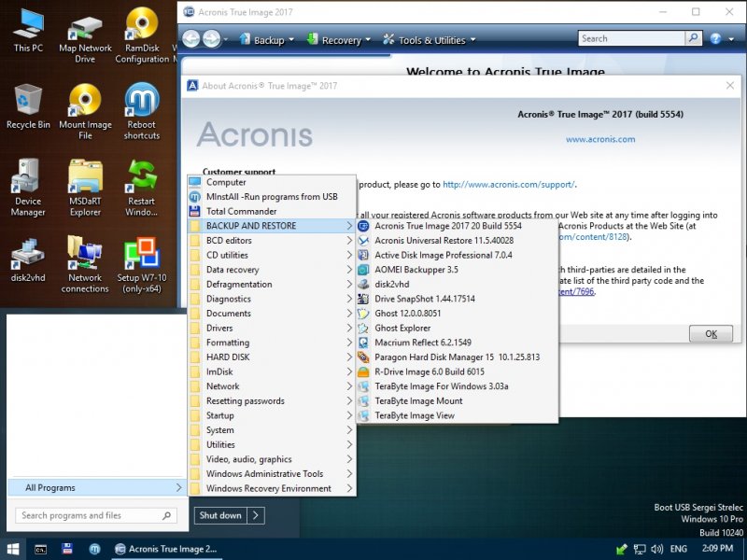Open Network connections desktop icon
The image size is (747, 560).
pyautogui.click(x=85, y=264)
